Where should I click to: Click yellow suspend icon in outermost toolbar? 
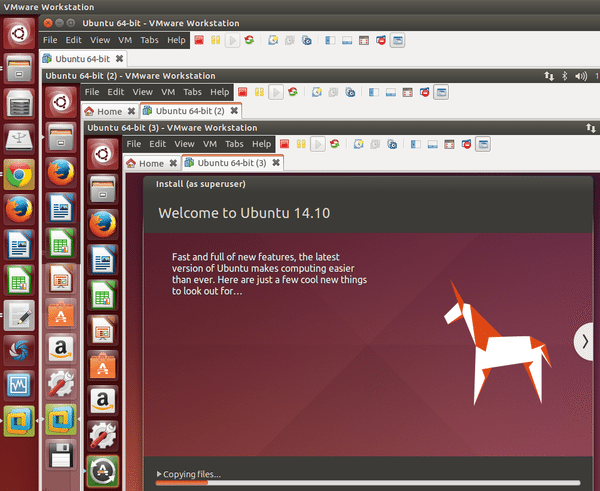point(216,40)
